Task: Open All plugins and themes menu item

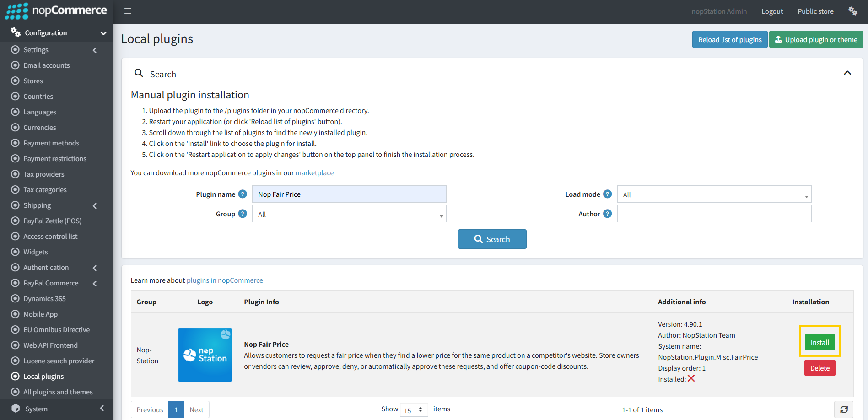Action: tap(58, 392)
